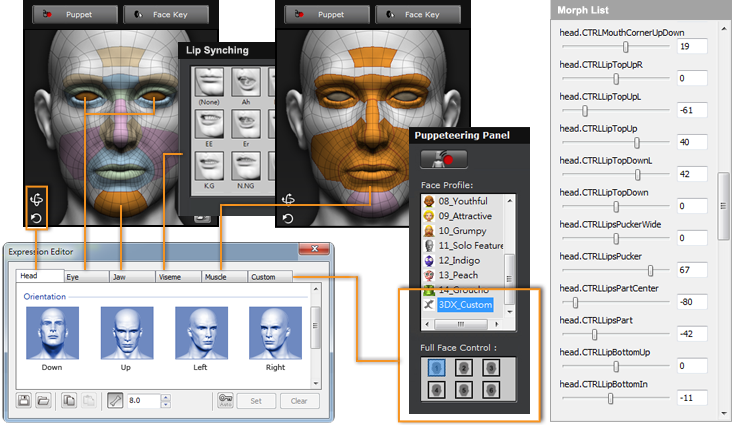This screenshot has height=425, width=735.
Task: Adjust the CTRLMouthCornerUpDown slider
Action: coord(625,47)
